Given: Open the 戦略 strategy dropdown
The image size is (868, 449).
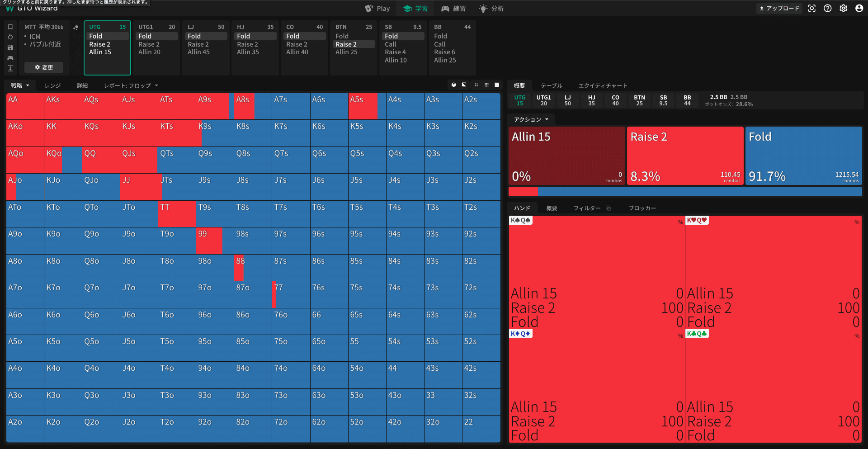Looking at the screenshot, I should (20, 85).
